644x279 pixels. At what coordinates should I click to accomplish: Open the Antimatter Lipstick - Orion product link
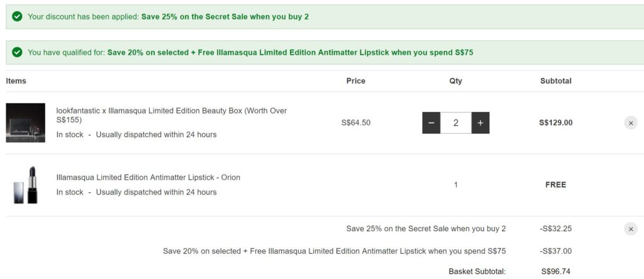(x=148, y=178)
